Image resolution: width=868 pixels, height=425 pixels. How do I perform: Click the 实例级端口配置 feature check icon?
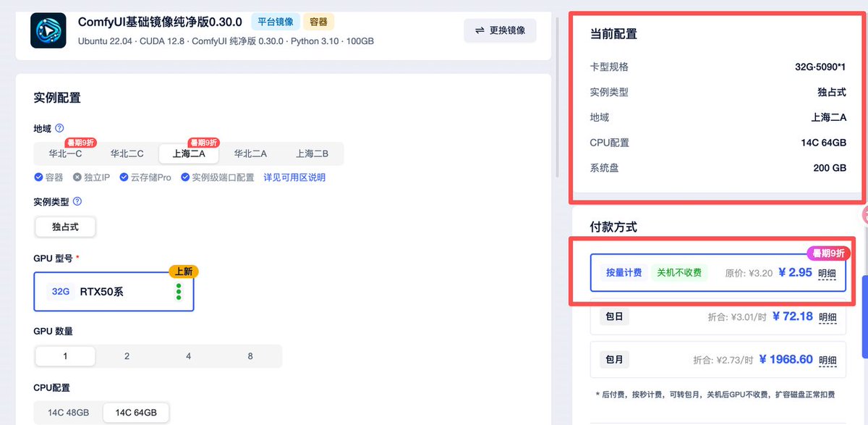pyautogui.click(x=185, y=177)
